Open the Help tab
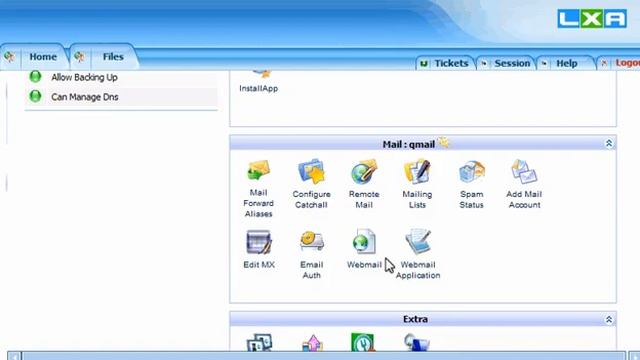 click(x=567, y=63)
